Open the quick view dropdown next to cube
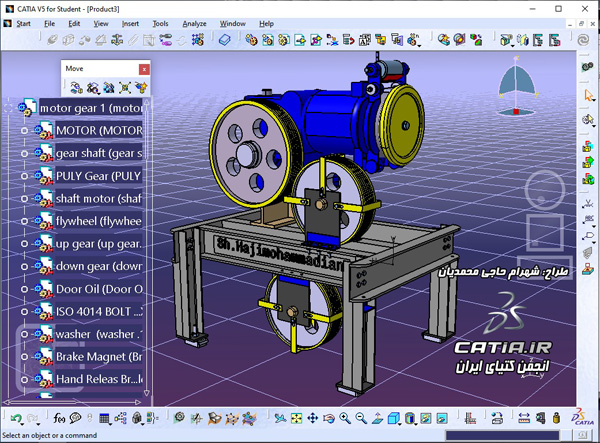Image resolution: width=600 pixels, height=443 pixels. point(400,424)
